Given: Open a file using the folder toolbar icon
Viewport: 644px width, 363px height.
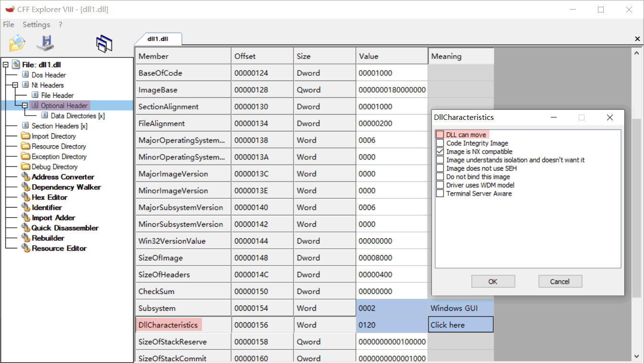Looking at the screenshot, I should point(17,43).
